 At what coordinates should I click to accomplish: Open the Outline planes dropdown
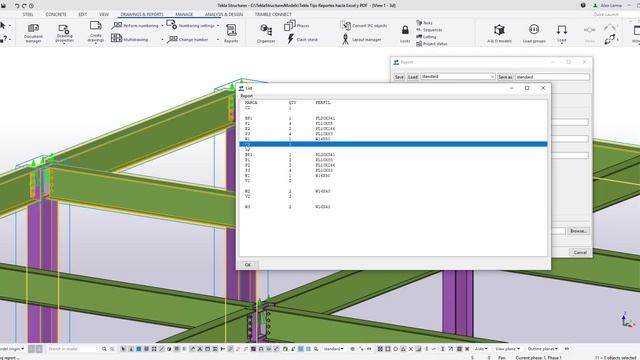pos(542,349)
